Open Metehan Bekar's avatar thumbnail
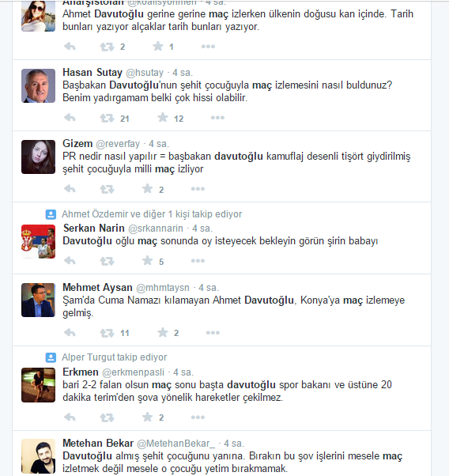The width and height of the screenshot is (449, 476). point(38,456)
